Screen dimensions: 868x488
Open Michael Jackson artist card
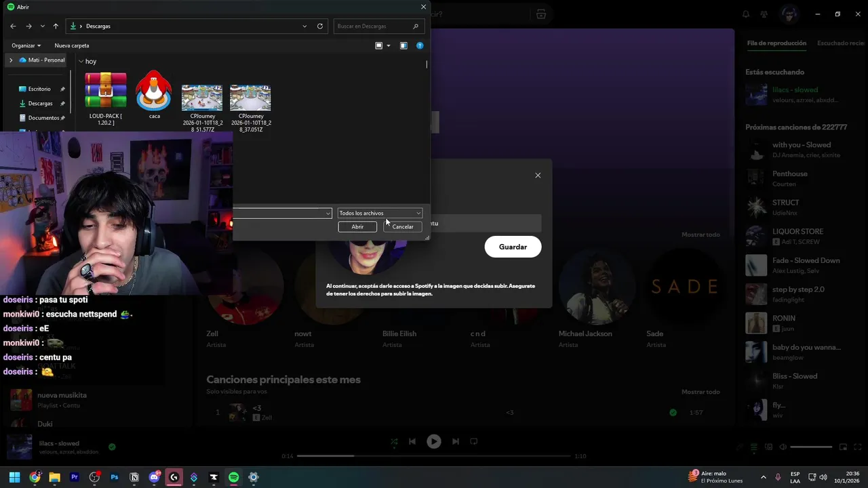[x=597, y=298]
